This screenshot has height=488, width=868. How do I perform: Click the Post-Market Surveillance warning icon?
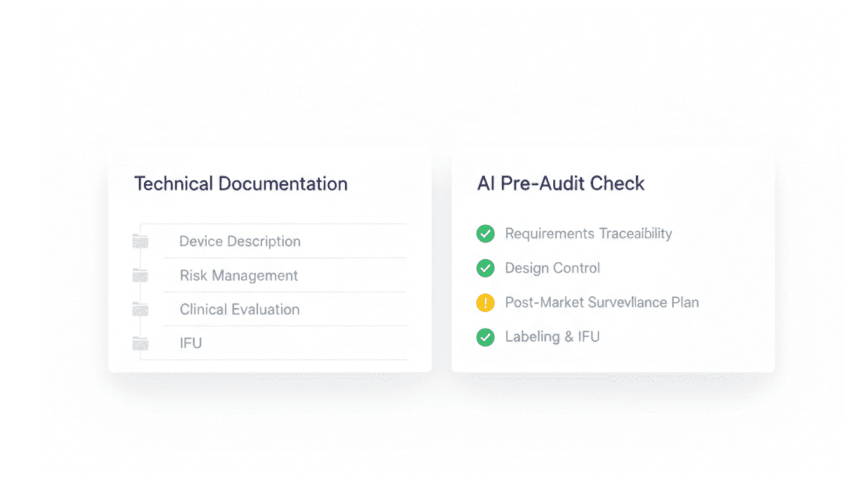pyautogui.click(x=485, y=303)
